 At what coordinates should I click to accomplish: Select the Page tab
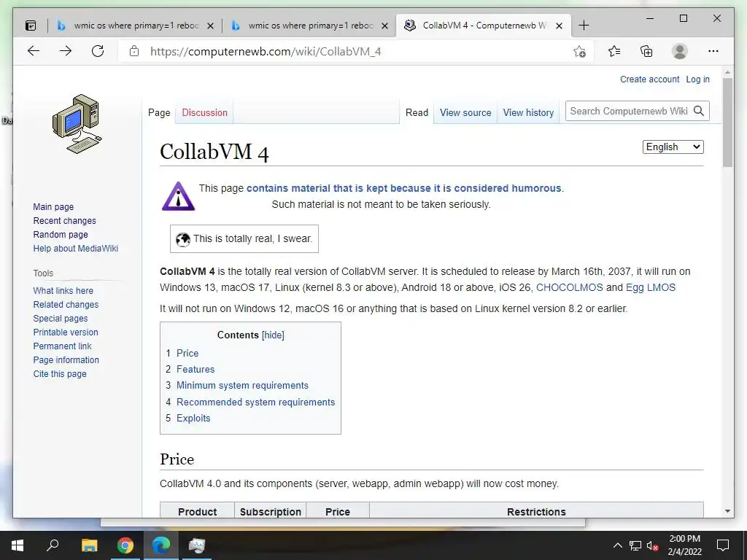click(x=159, y=113)
